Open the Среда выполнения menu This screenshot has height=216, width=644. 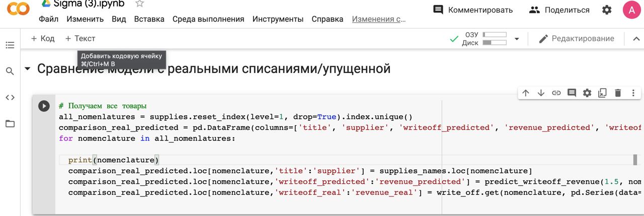(208, 19)
